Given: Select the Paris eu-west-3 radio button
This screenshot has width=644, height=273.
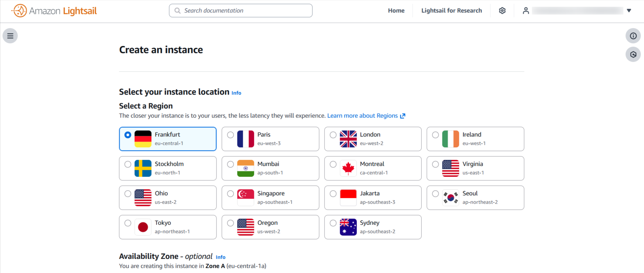Looking at the screenshot, I should coord(230,135).
